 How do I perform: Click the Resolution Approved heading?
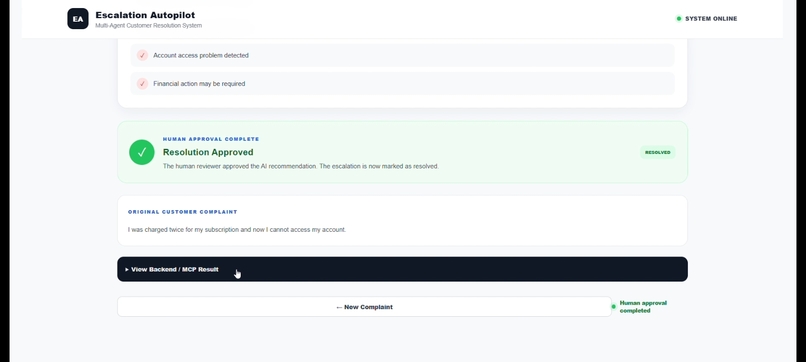tap(208, 152)
